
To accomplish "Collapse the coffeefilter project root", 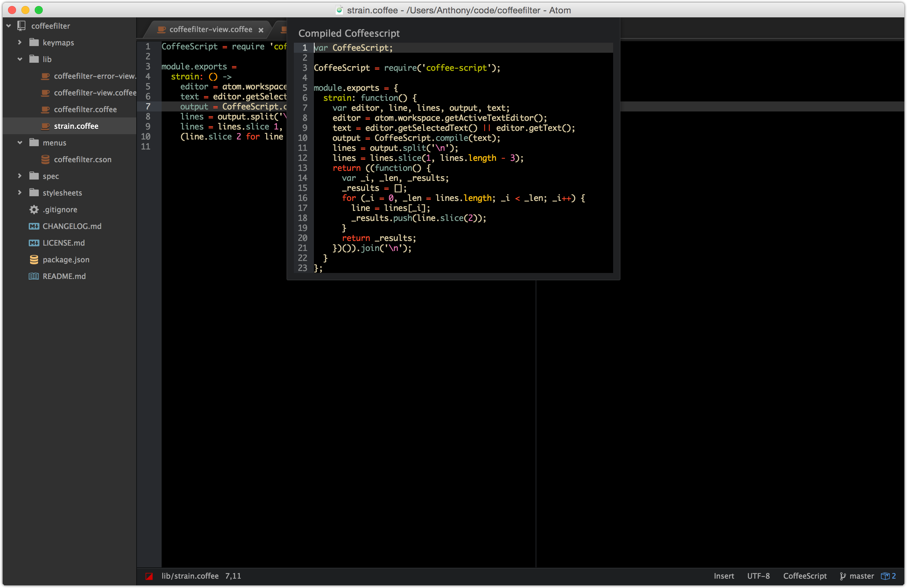I will [8, 26].
